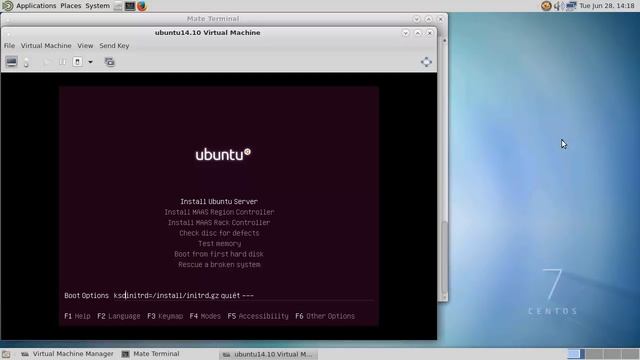Image resolution: width=640 pixels, height=360 pixels.
Task: Switch to Mate Terminal taskbar window
Action: click(x=151, y=354)
